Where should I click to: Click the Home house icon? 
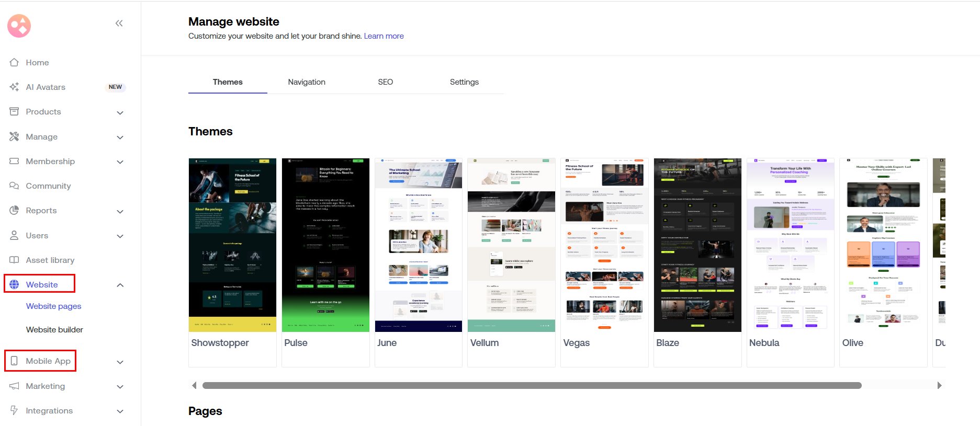[x=14, y=62]
